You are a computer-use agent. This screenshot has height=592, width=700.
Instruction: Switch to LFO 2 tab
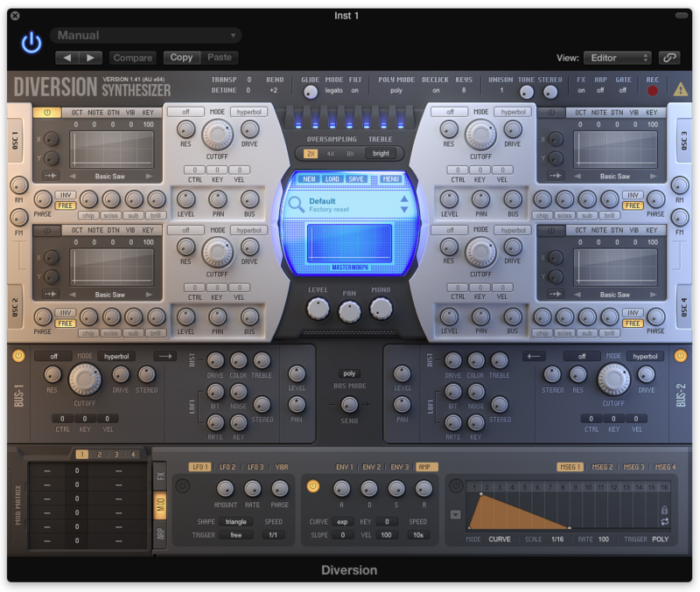pyautogui.click(x=227, y=467)
